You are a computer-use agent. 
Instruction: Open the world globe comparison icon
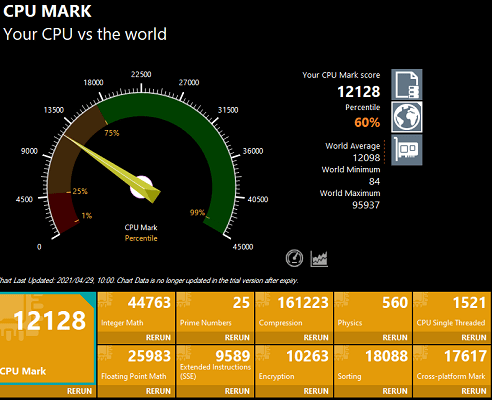tap(407, 117)
